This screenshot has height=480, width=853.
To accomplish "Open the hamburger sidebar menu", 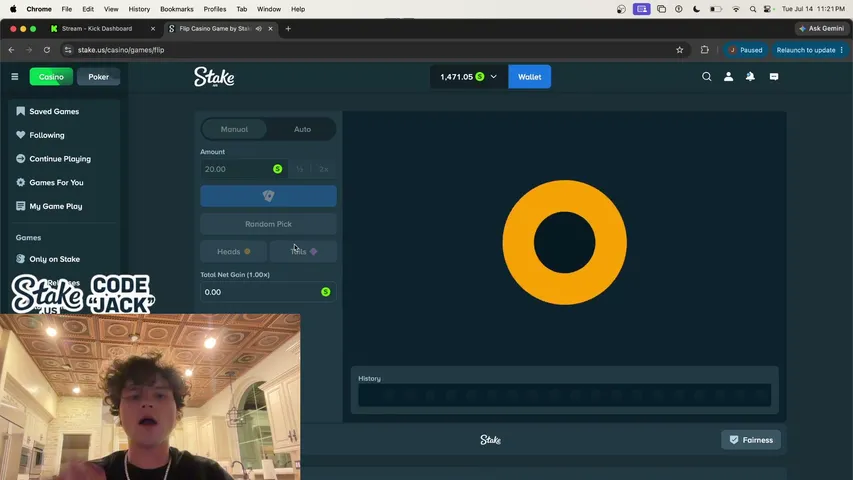I will [15, 77].
